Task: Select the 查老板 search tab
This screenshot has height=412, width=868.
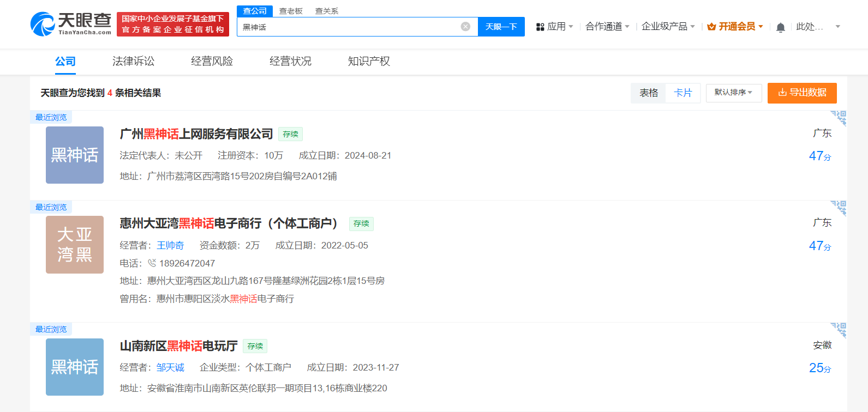Action: click(291, 11)
